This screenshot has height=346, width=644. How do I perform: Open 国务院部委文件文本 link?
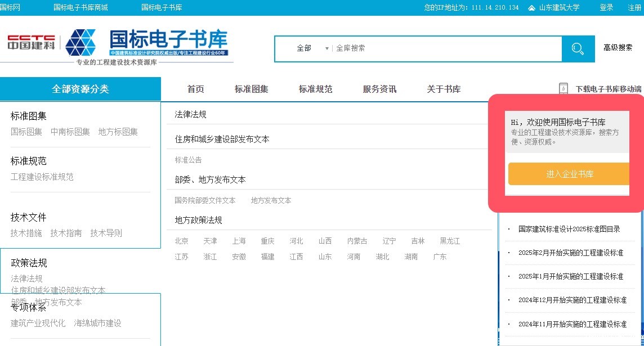click(205, 200)
